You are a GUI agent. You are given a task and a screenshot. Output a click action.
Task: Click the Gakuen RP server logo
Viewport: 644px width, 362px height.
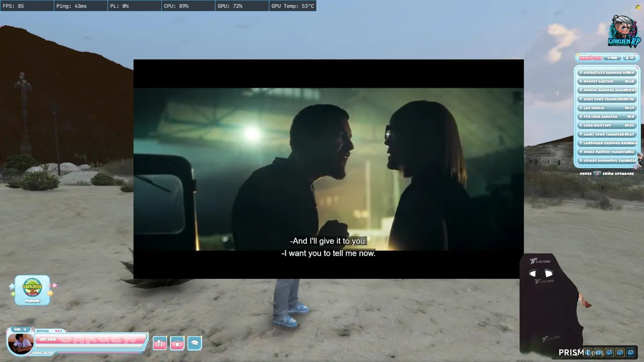click(x=624, y=31)
